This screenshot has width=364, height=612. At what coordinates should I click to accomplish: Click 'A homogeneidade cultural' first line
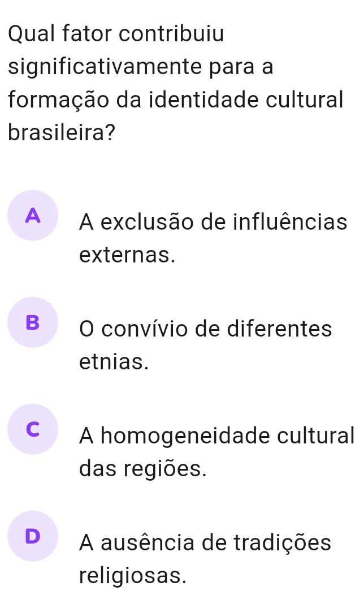tap(217, 436)
